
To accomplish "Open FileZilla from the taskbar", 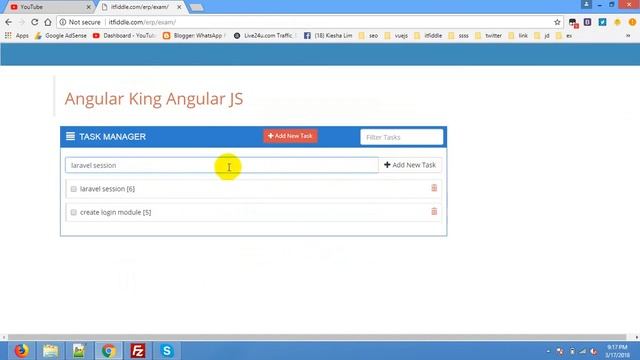I will tap(138, 351).
